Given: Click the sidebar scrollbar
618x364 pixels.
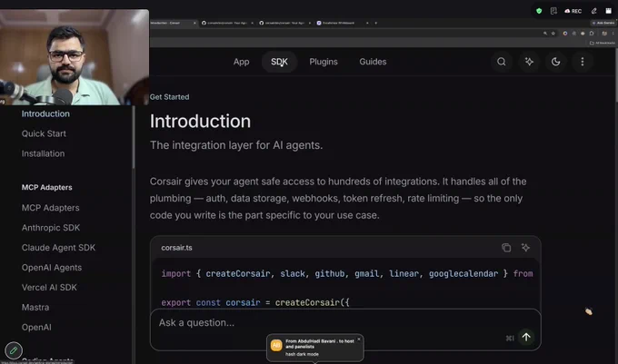Looking at the screenshot, I should click(x=134, y=138).
